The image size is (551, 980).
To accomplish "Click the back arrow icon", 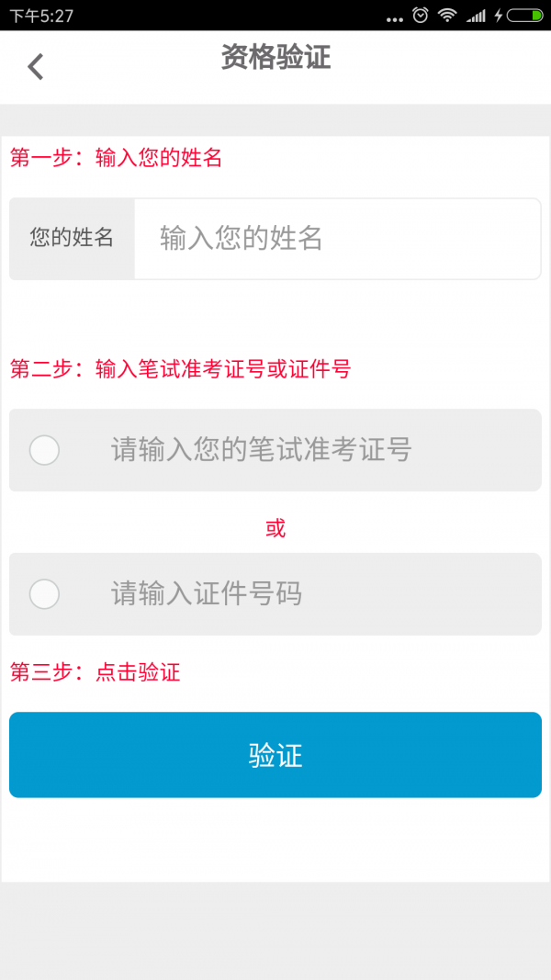I will (35, 67).
